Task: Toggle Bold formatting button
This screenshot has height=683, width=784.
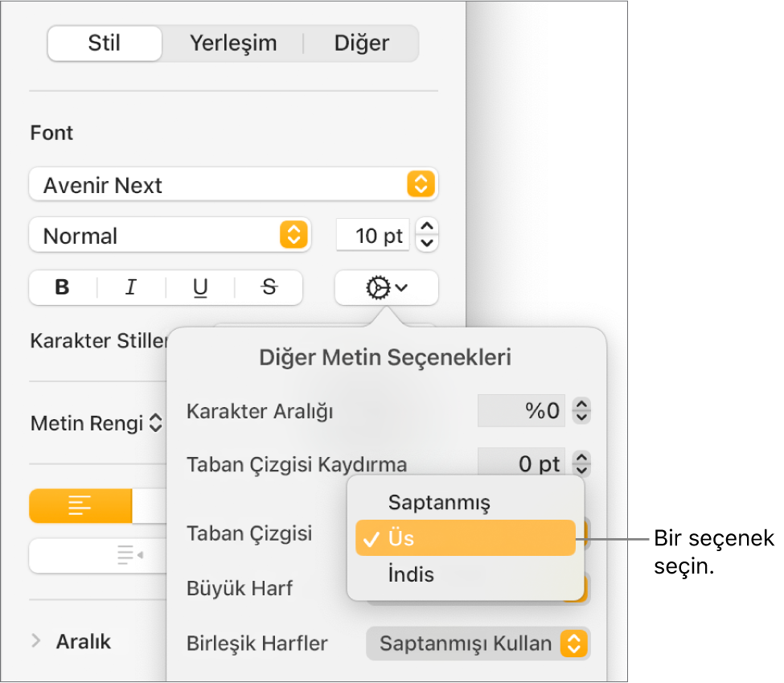Action: click(x=63, y=287)
